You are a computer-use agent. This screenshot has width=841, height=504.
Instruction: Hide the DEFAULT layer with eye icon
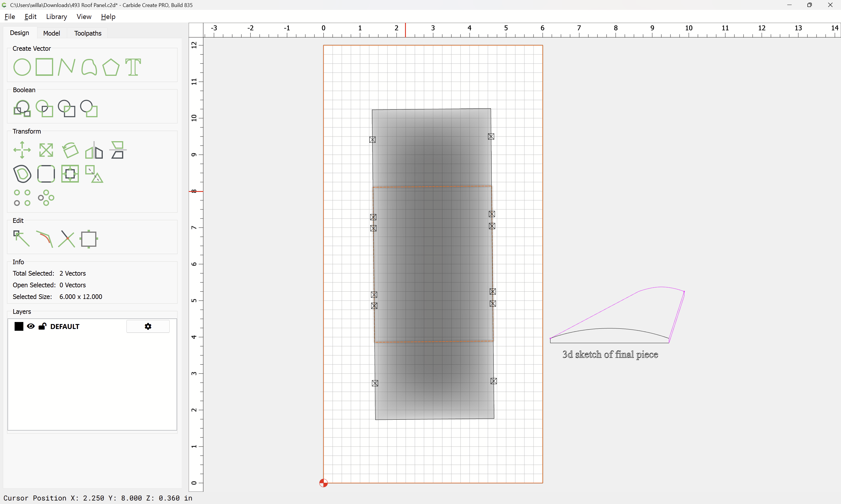(x=31, y=326)
